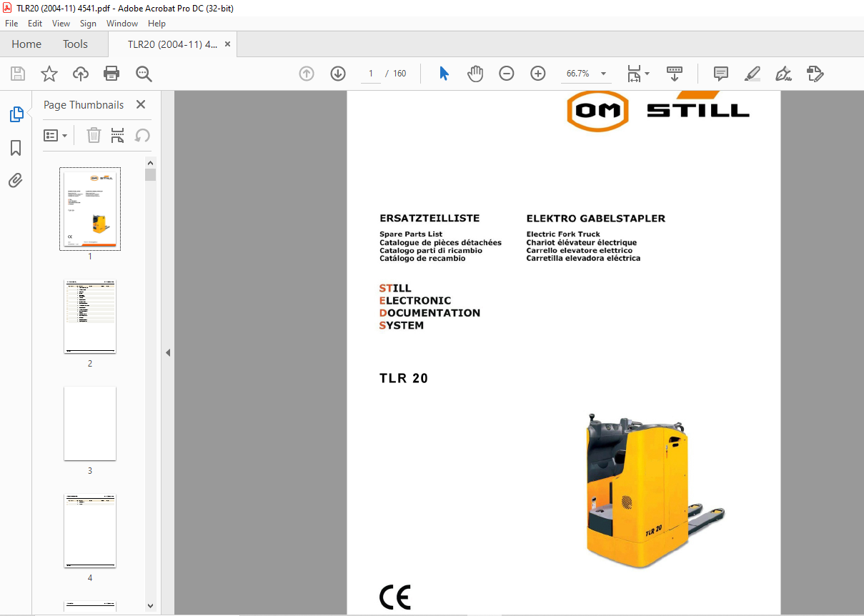Click the page thumbnails insert pages icon
Screen dimensions: 864x616
(118, 135)
